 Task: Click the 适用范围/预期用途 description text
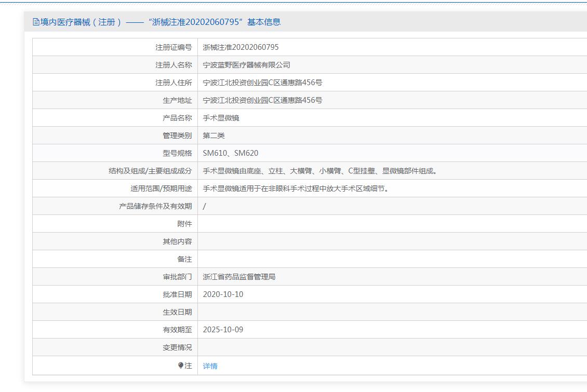tap(296, 188)
